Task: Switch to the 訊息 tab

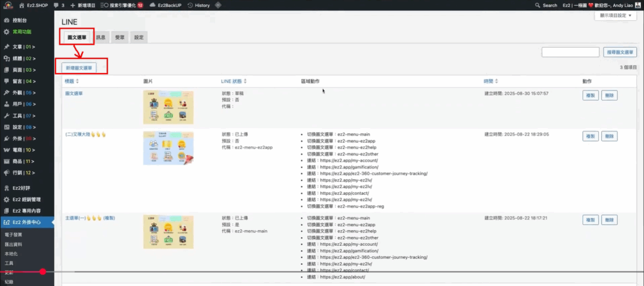Action: [101, 37]
